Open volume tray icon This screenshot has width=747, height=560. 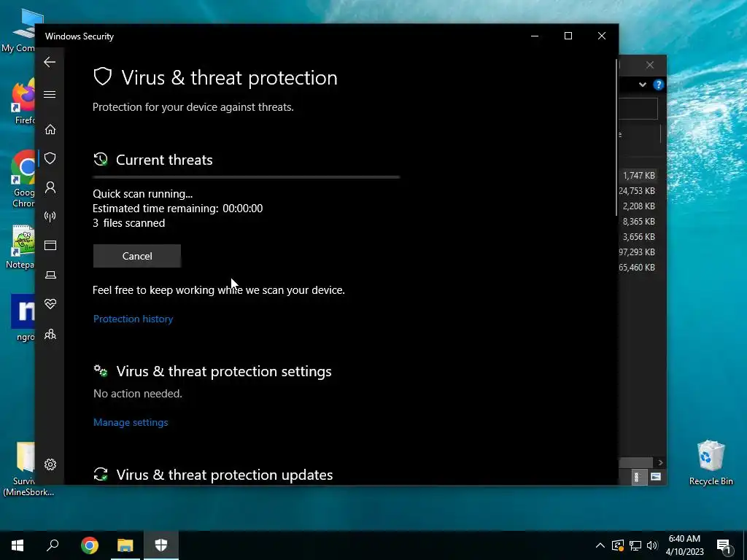pyautogui.click(x=652, y=545)
